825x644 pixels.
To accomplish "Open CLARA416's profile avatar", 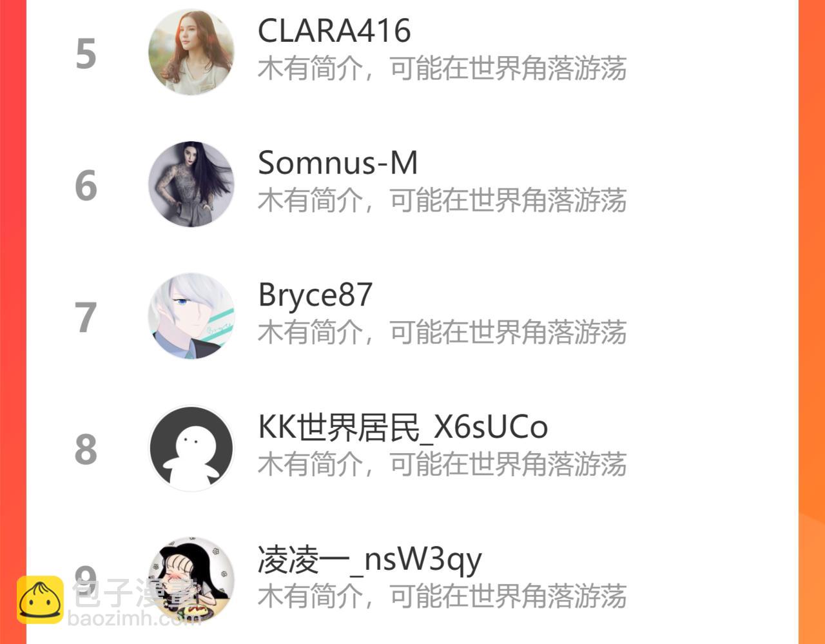I will pyautogui.click(x=191, y=52).
